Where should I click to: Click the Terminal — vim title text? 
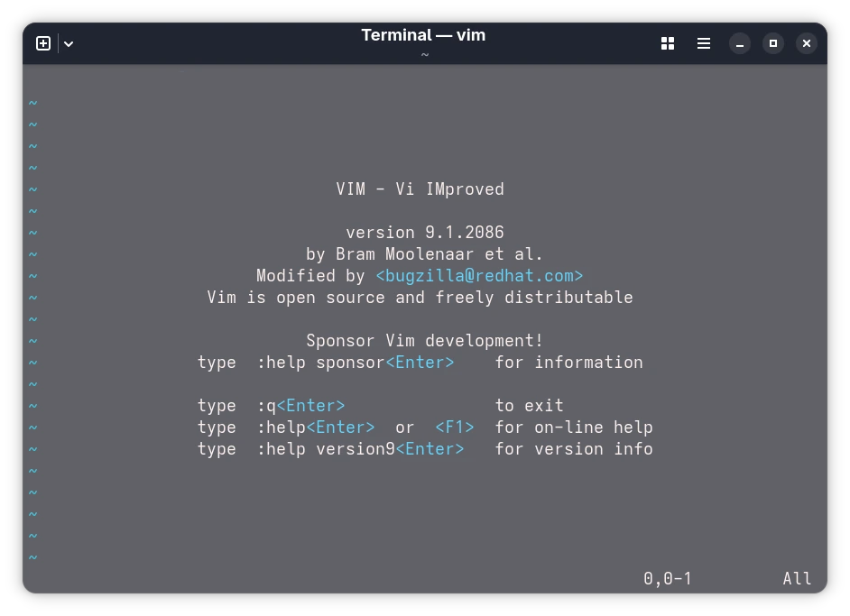click(423, 35)
